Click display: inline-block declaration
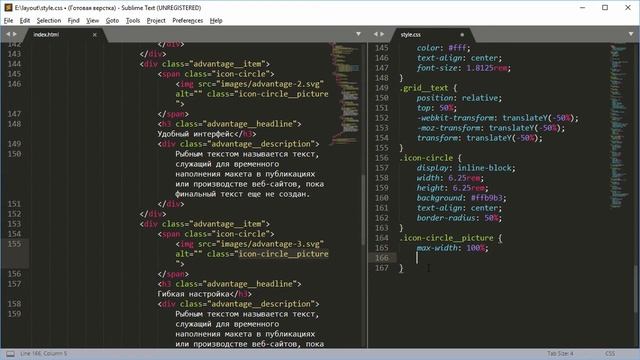This screenshot has width=640, height=360. click(466, 168)
